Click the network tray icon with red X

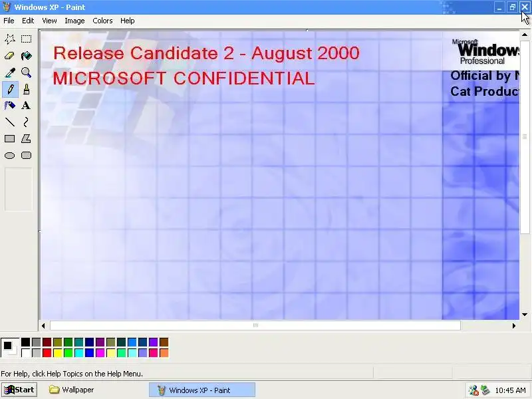click(x=473, y=390)
